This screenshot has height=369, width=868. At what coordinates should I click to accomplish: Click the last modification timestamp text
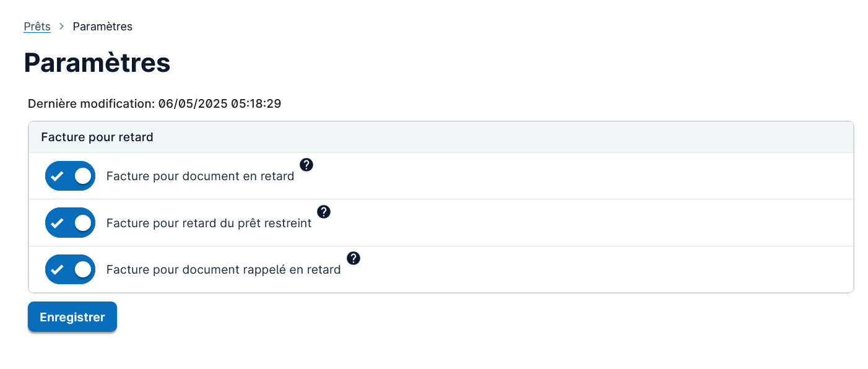(154, 103)
